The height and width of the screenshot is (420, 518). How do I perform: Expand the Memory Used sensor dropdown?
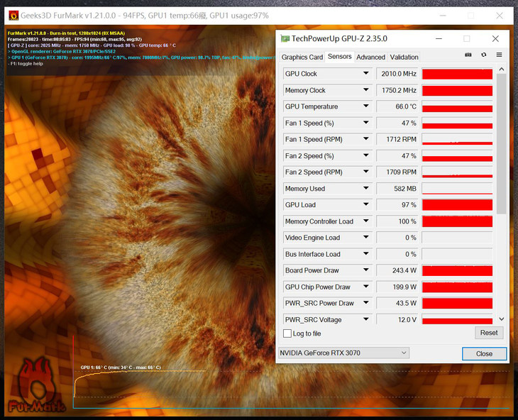click(366, 189)
